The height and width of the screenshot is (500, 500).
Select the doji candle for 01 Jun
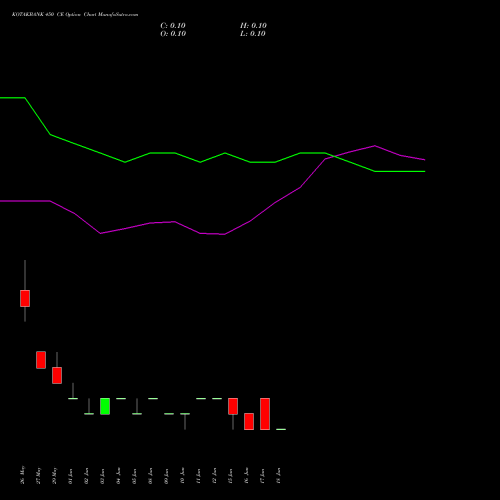(73, 398)
